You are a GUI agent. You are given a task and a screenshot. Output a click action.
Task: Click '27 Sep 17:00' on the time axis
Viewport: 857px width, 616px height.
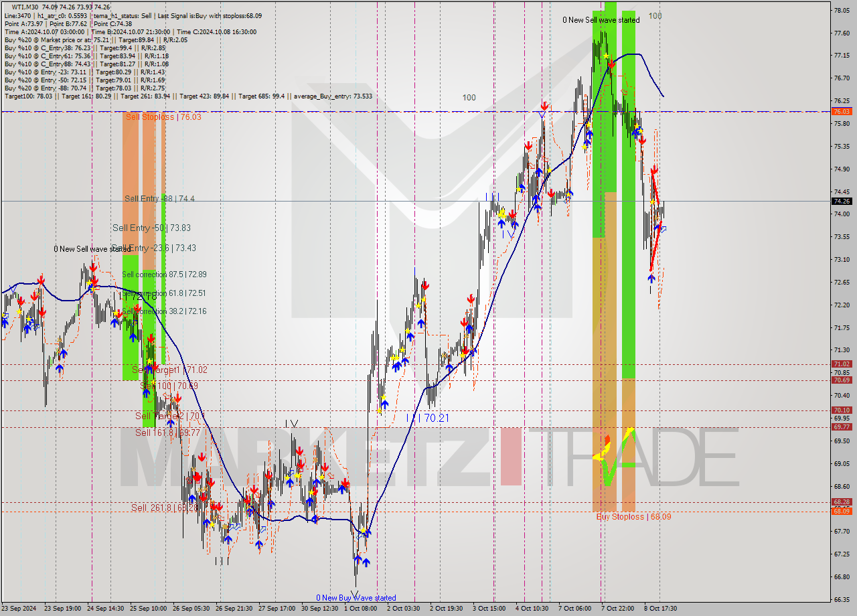click(x=277, y=609)
